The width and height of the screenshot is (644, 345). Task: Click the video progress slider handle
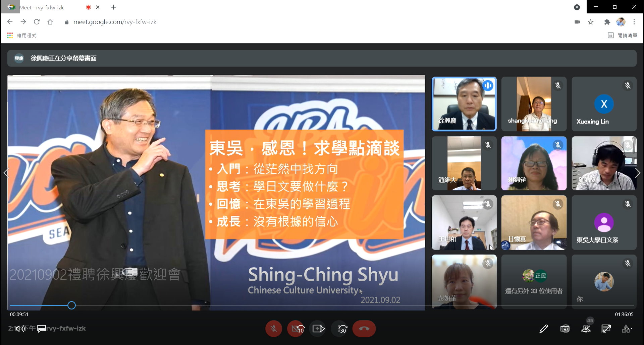pos(71,305)
